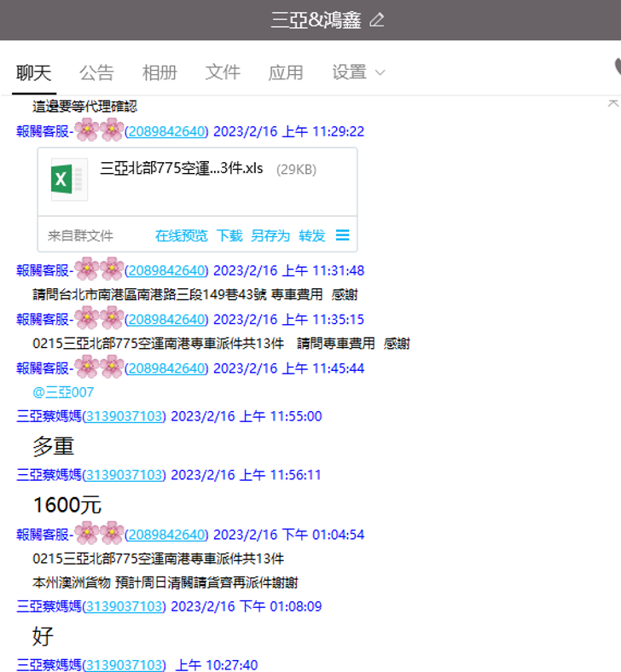The width and height of the screenshot is (621, 672).
Task: Click flower emoji in 11:29:22 sender name
Action: [99, 130]
